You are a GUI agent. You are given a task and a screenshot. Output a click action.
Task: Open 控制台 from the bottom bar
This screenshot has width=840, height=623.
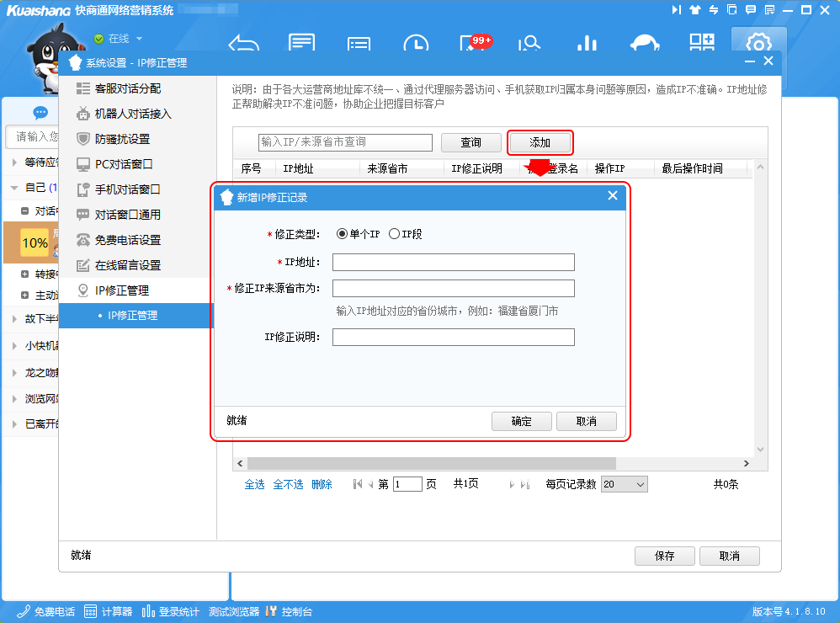click(x=290, y=611)
